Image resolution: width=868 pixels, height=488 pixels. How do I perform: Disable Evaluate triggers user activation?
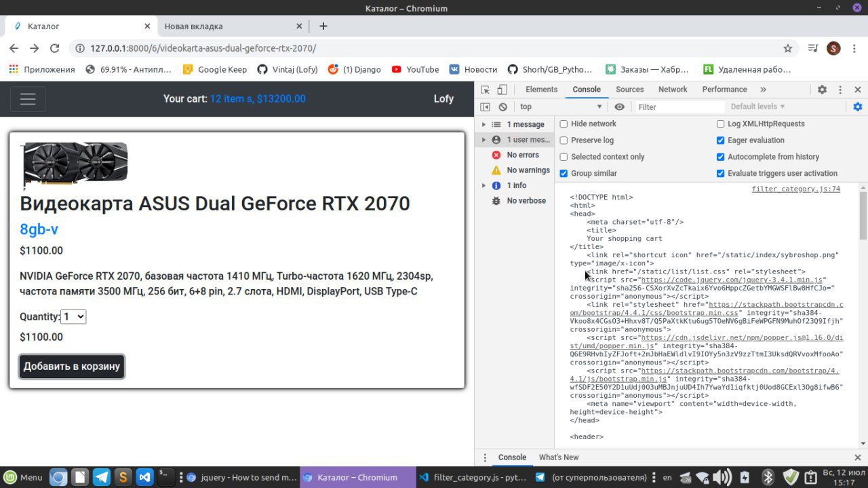(x=721, y=174)
